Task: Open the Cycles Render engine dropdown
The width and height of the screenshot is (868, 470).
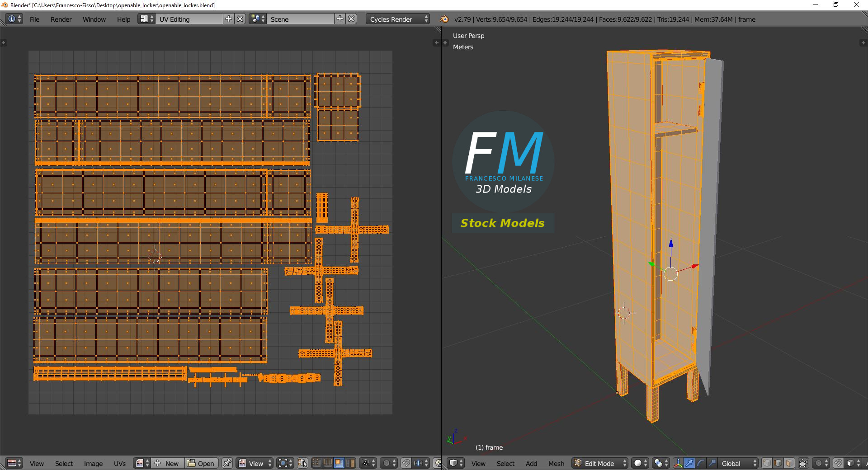Action: point(398,19)
